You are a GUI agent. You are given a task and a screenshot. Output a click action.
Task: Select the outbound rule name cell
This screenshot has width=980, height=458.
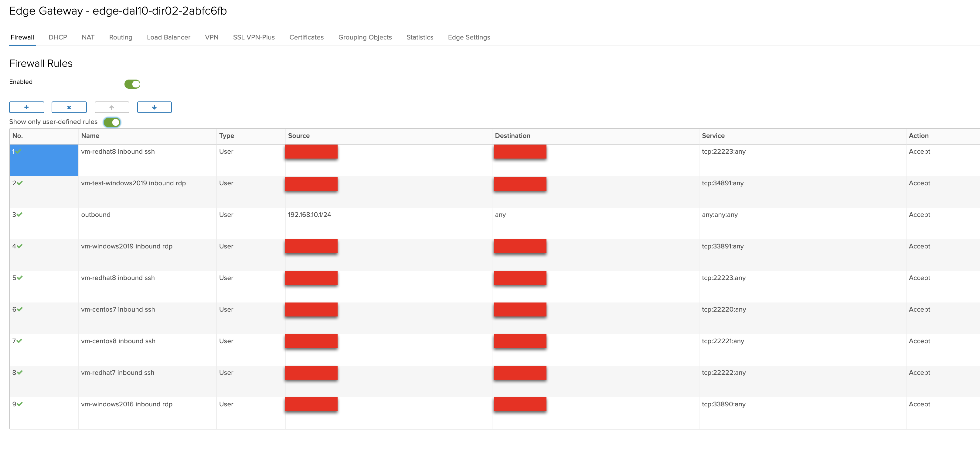(96, 215)
